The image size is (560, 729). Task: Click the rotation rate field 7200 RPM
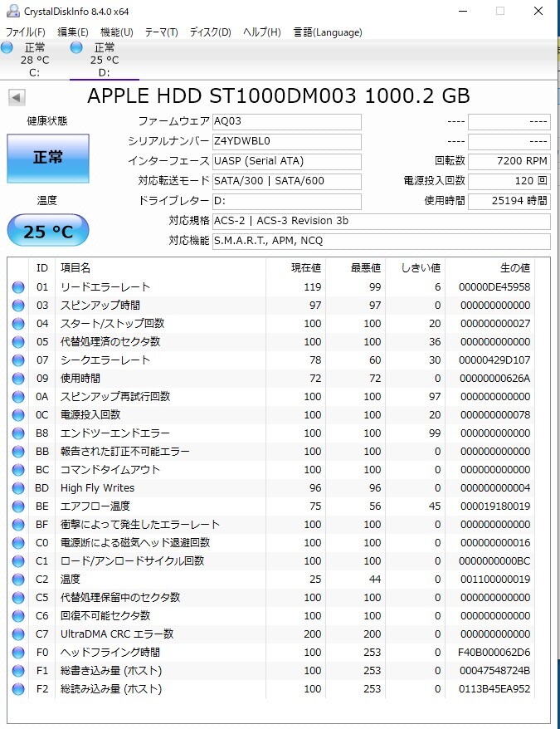[x=509, y=162]
